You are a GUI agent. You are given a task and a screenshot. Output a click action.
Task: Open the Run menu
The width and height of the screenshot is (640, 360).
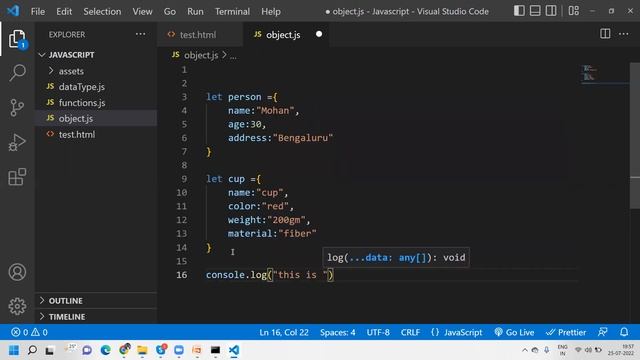(195, 11)
